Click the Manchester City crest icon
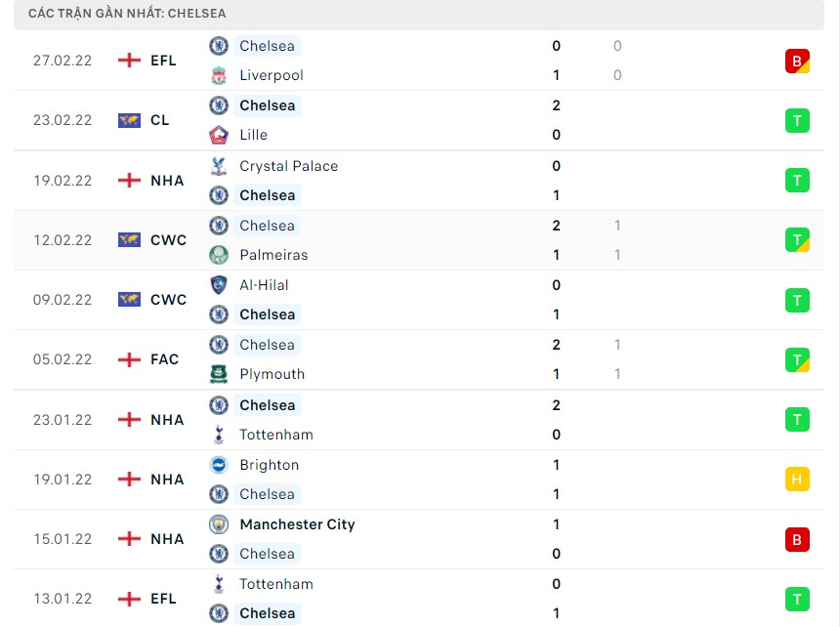Screen dimensions: 840x627 pyautogui.click(x=219, y=524)
